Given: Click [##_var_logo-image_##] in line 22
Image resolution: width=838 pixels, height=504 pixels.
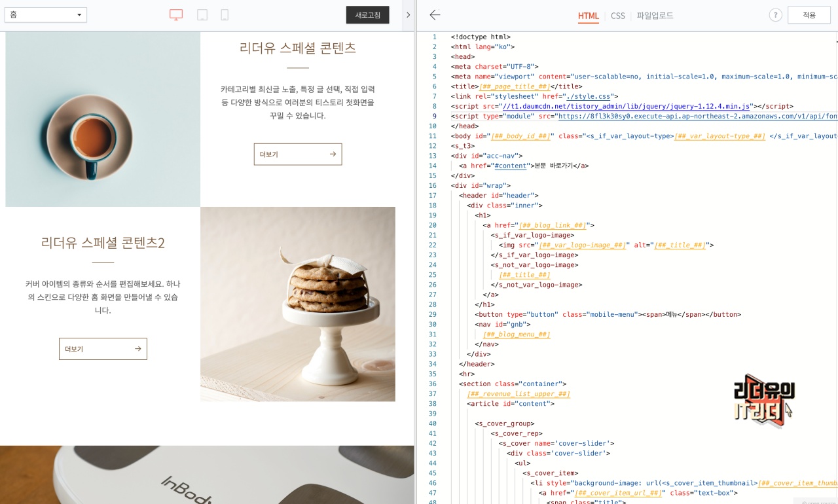Looking at the screenshot, I should click(583, 245).
